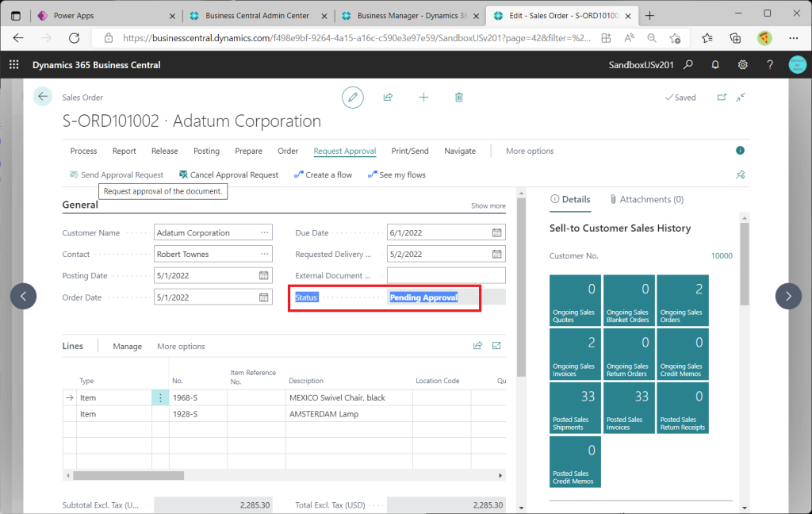The image size is (812, 514).
Task: Share the Lines section
Action: pos(477,346)
